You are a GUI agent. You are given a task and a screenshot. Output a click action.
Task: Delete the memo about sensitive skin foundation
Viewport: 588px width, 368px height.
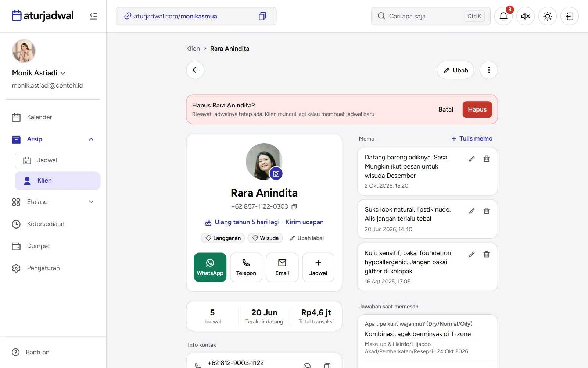coord(487,254)
